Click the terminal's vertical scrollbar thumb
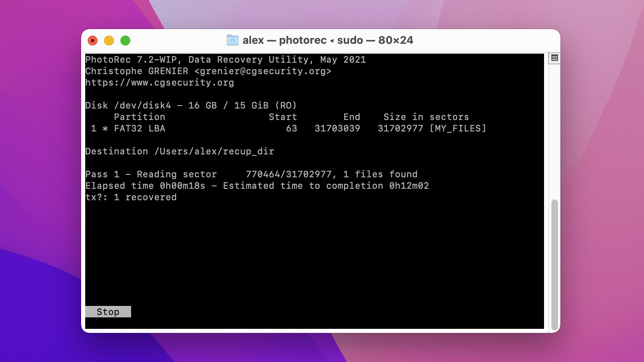The image size is (644, 362). click(x=554, y=264)
